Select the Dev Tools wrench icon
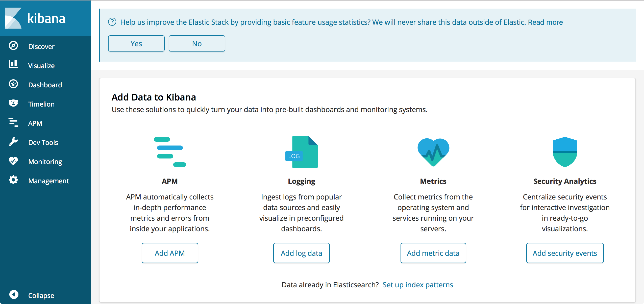 (13, 141)
